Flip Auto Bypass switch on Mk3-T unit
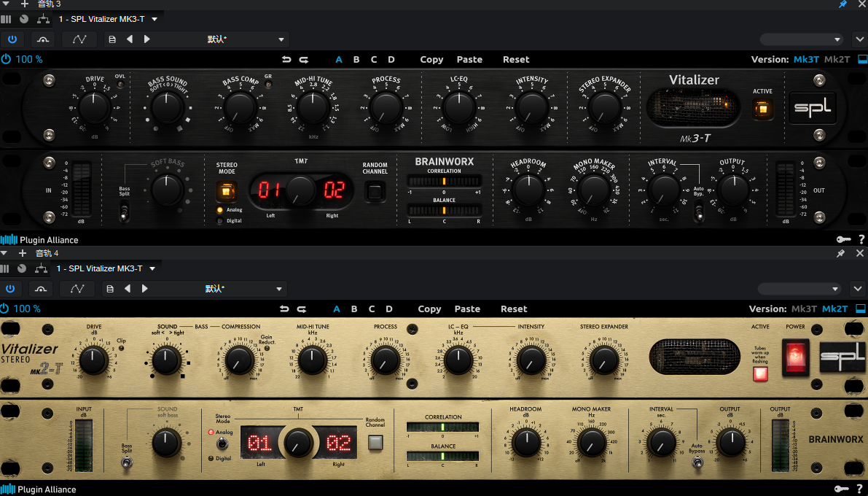The image size is (868, 496). [699, 212]
